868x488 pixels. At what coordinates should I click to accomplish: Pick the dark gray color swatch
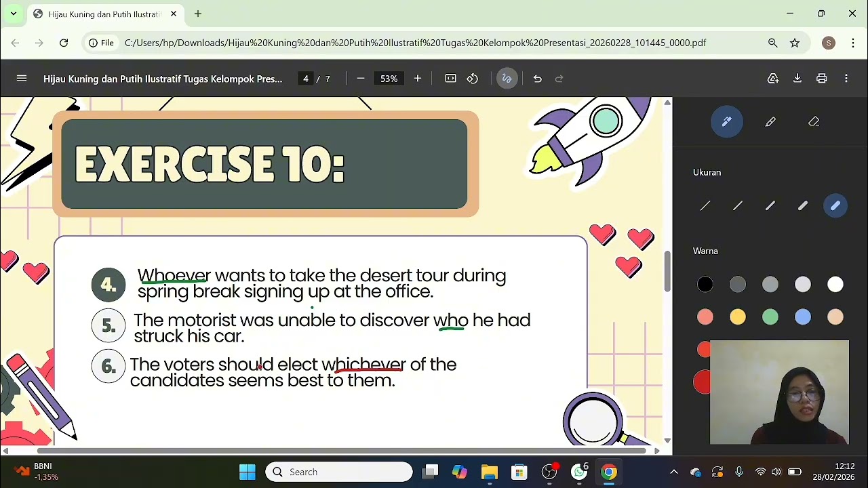[x=738, y=285]
